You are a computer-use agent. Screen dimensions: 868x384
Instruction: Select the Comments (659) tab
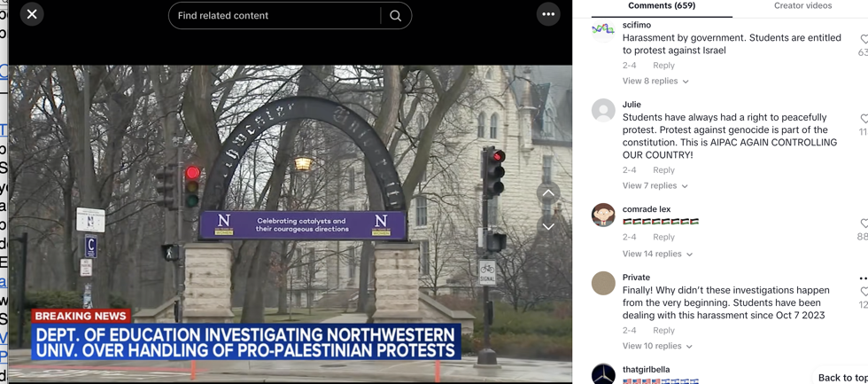click(x=661, y=6)
